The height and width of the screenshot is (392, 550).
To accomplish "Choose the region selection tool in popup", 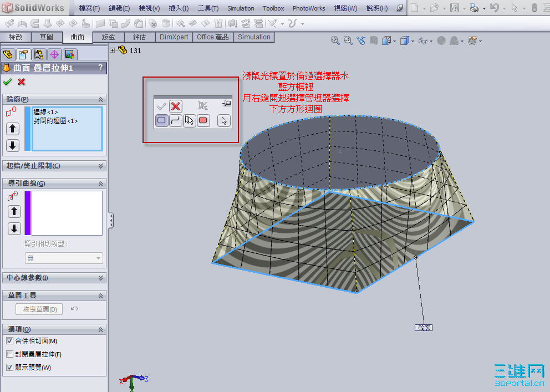I will [203, 120].
